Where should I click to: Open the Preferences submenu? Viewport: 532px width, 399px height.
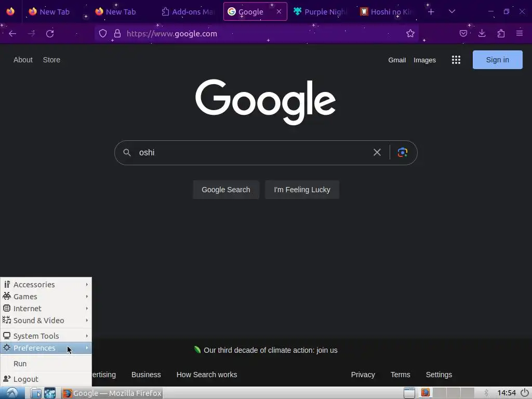tap(46, 348)
